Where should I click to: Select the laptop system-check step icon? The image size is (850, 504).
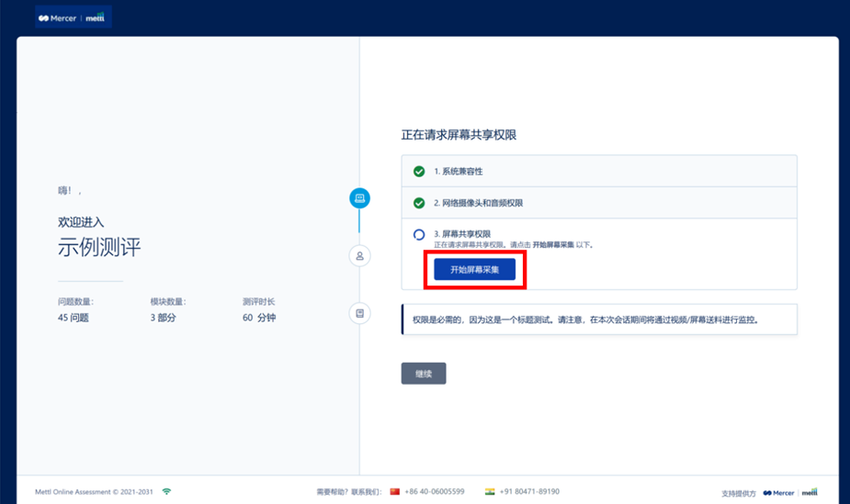pos(359,198)
